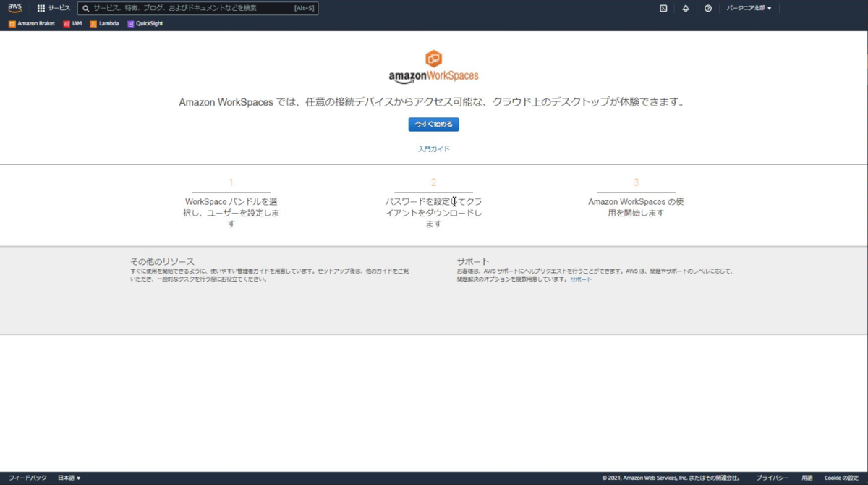Follow the サポート link in the support section
868x485 pixels.
[581, 279]
